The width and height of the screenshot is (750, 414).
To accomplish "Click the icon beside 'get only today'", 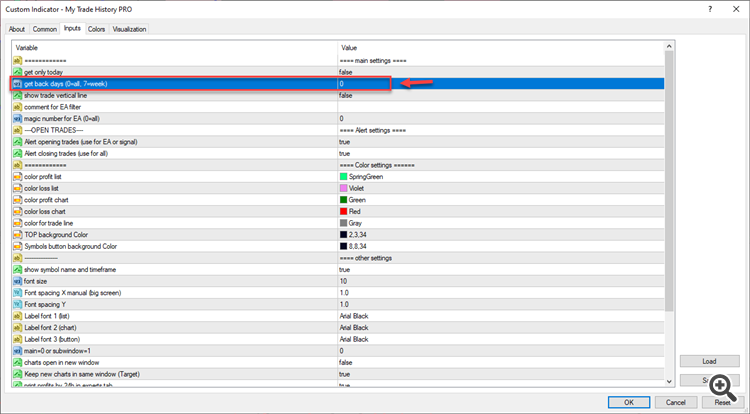I will click(18, 72).
